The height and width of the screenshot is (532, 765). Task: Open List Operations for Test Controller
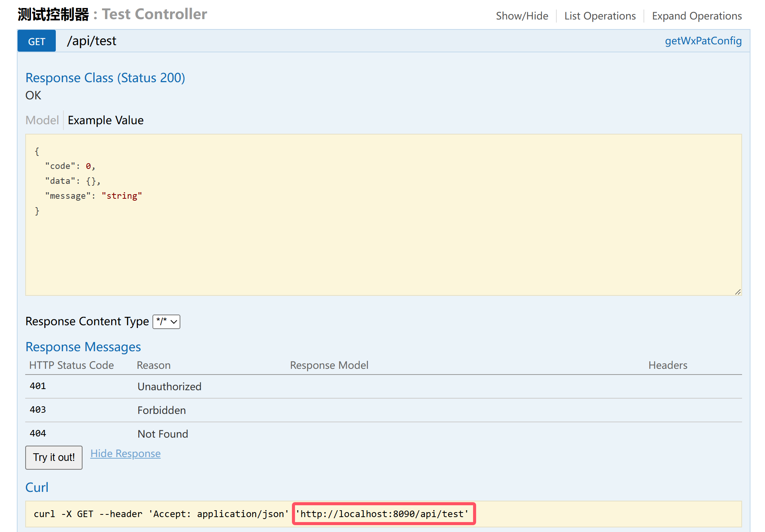pyautogui.click(x=600, y=16)
